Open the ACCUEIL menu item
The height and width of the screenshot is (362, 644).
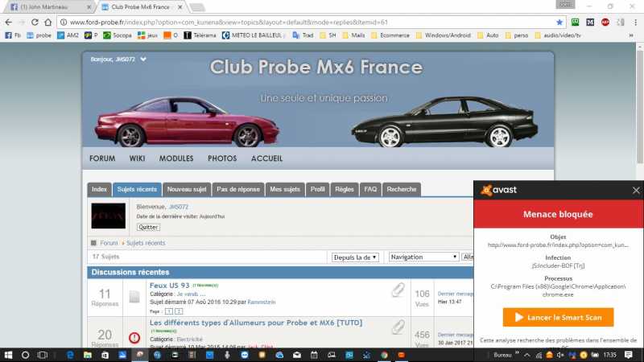coord(267,158)
